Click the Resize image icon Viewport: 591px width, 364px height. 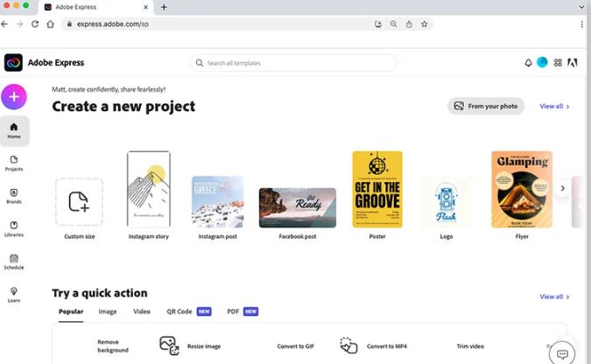click(169, 346)
